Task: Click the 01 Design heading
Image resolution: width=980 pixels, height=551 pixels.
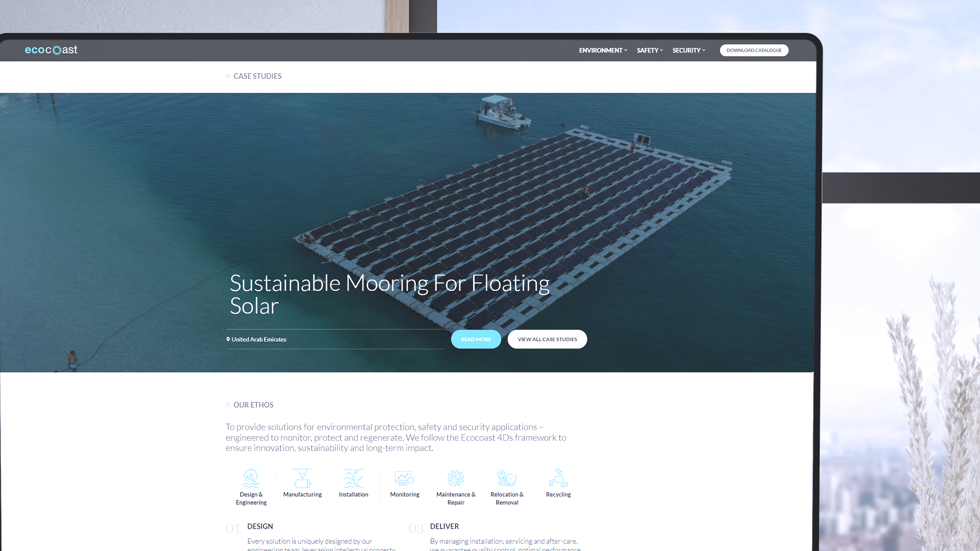Action: (x=260, y=527)
